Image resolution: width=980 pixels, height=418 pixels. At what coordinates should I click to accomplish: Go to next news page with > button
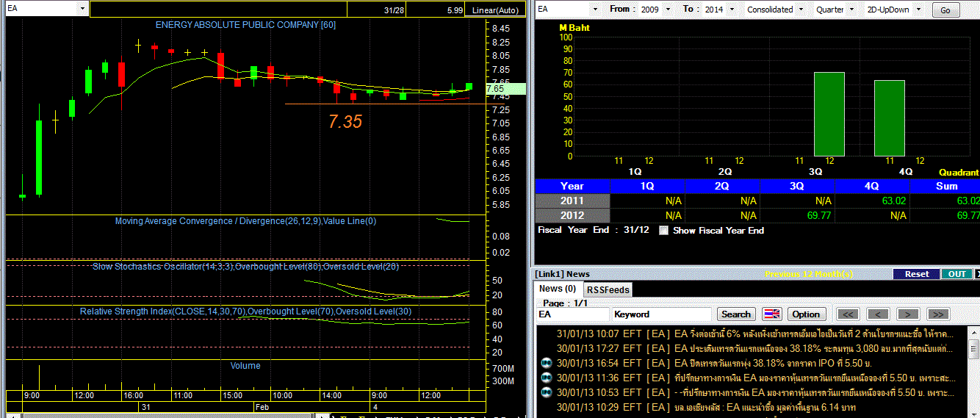click(908, 314)
